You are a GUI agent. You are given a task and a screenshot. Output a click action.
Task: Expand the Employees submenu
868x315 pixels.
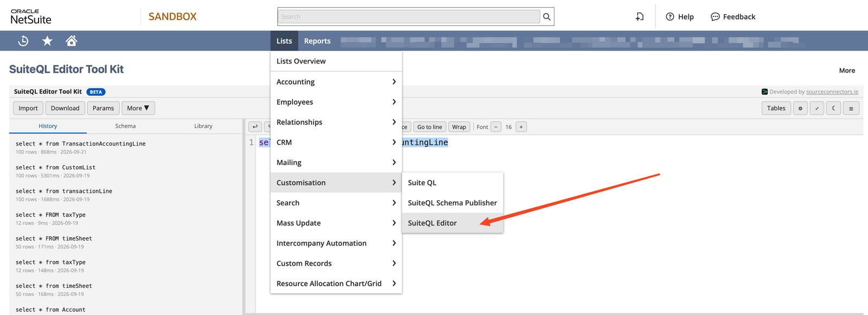[x=336, y=102]
